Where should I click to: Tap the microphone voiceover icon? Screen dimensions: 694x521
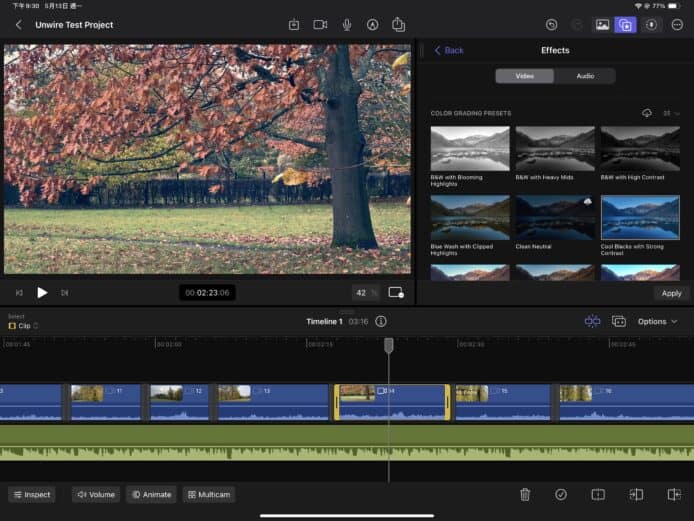(x=347, y=24)
